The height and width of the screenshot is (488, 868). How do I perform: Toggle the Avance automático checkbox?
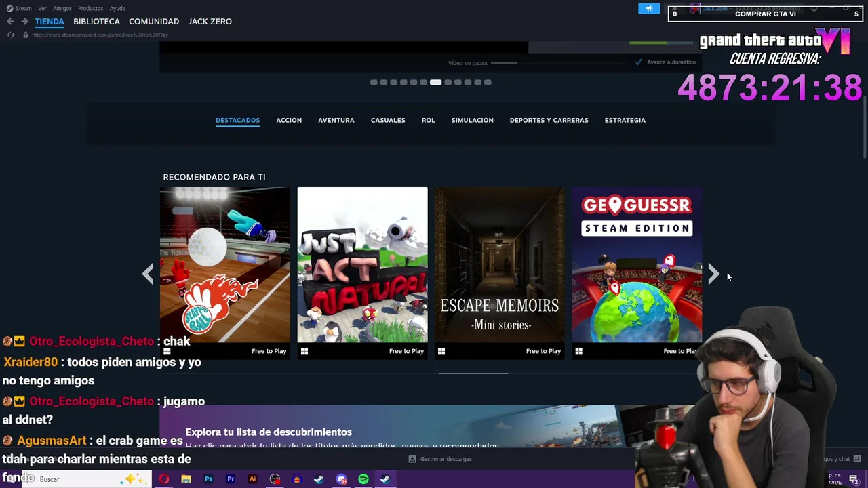click(639, 62)
